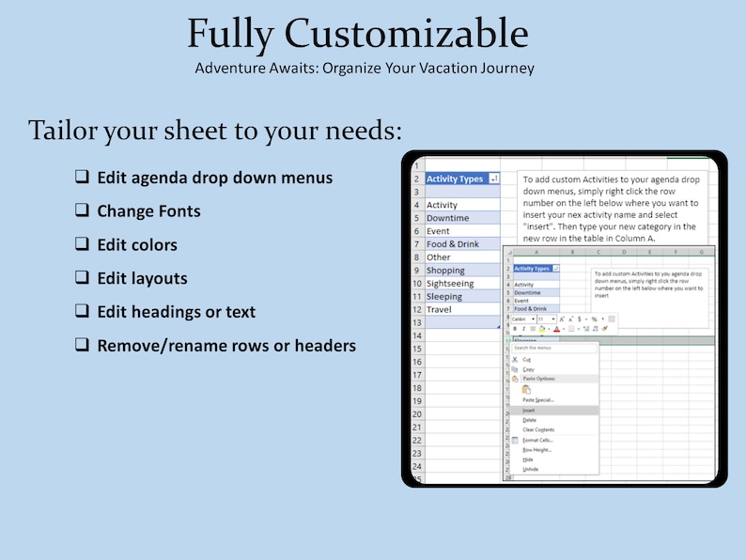The width and height of the screenshot is (746, 560).
Task: Open the Activity Types filter in the large sheet
Action: [x=494, y=179]
